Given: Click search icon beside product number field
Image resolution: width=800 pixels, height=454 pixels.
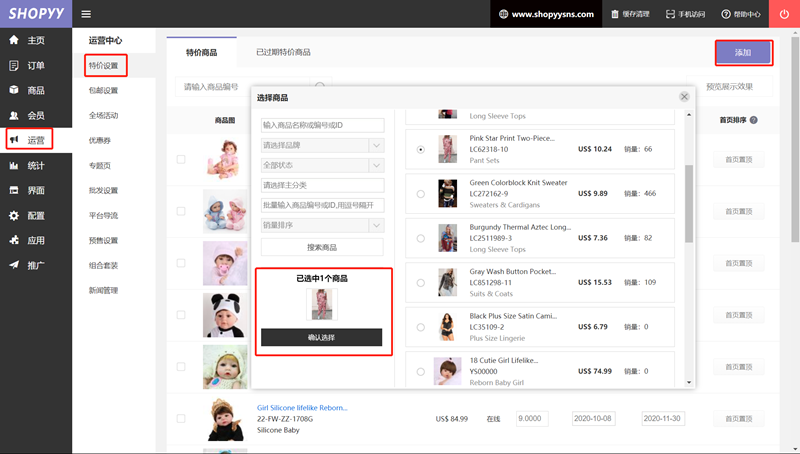Looking at the screenshot, I should [x=320, y=85].
